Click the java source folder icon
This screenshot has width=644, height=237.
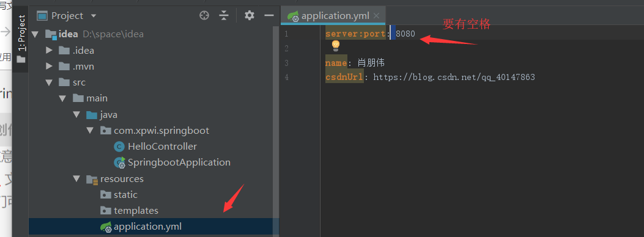pyautogui.click(x=92, y=115)
